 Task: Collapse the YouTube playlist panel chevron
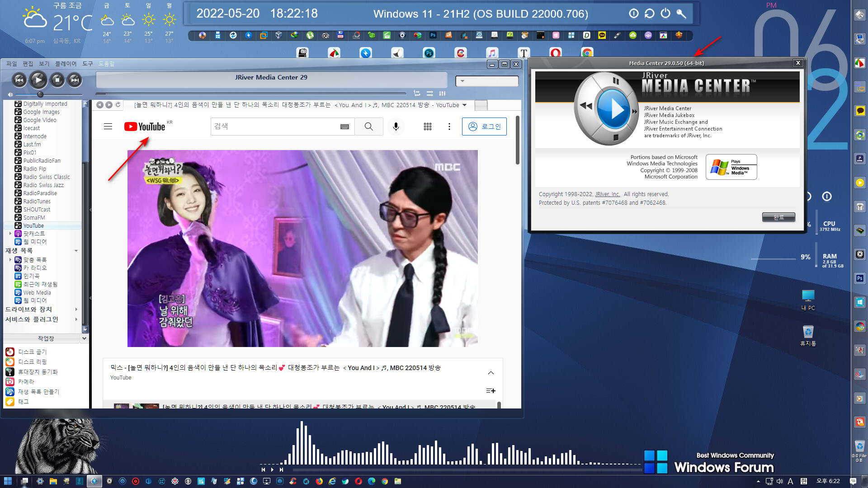click(x=491, y=373)
